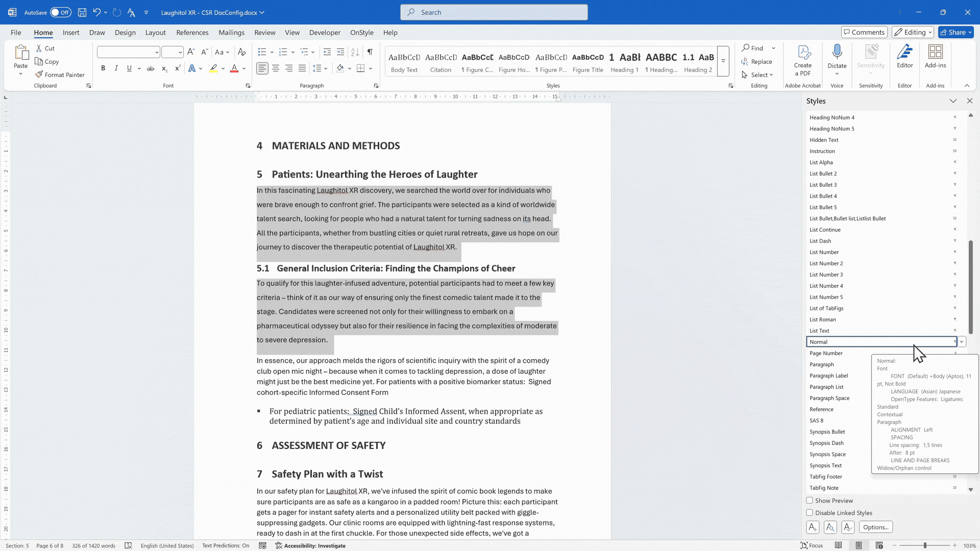
Task: Click the Styles pane scrollbar thumb
Action: click(971, 287)
